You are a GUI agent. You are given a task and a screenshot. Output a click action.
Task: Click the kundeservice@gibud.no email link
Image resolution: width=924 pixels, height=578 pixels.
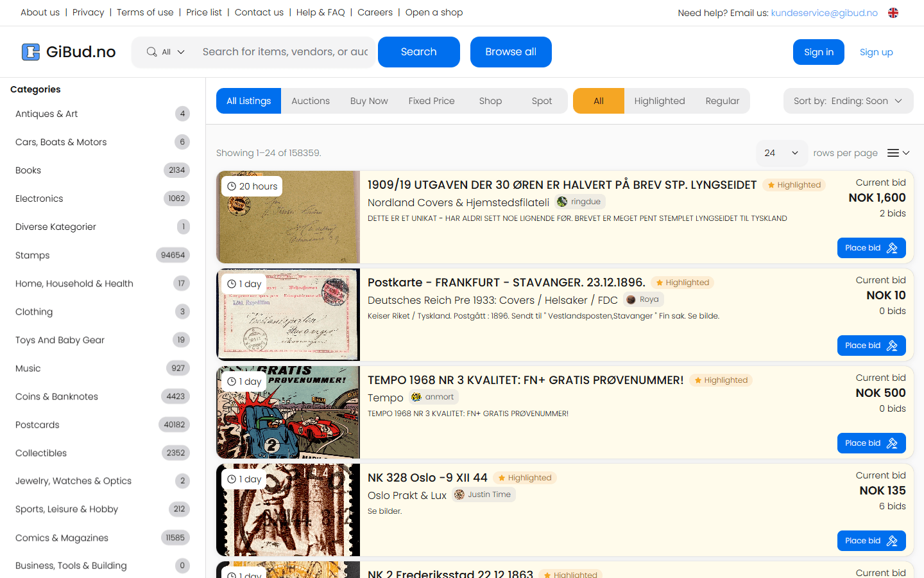(825, 13)
